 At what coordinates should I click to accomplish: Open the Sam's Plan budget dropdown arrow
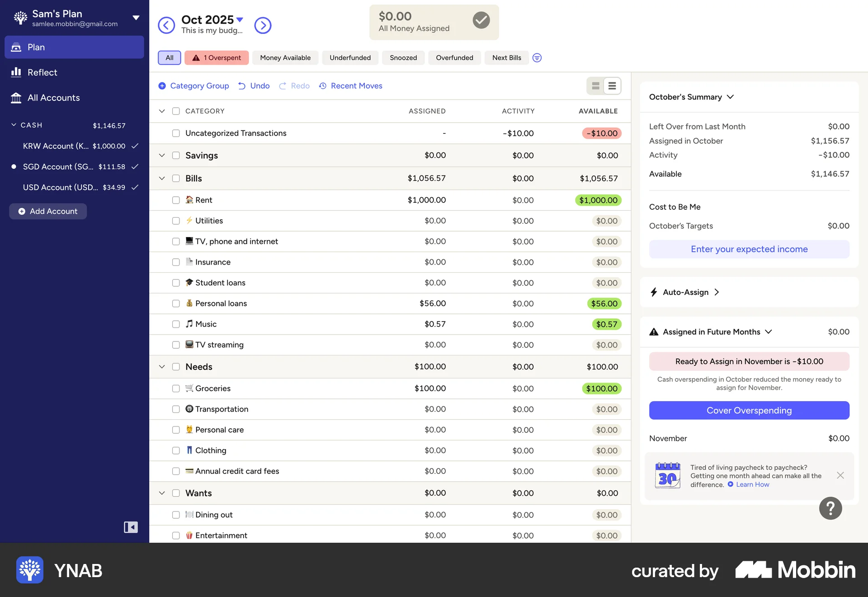(136, 18)
